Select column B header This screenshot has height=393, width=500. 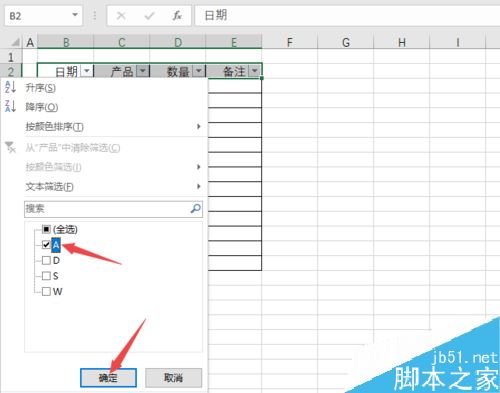tap(66, 42)
